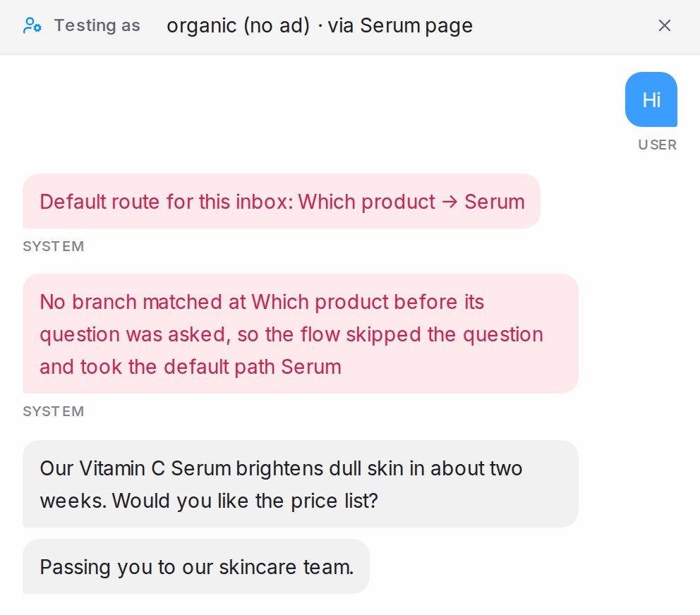Click "Which product" in the Default route message
Image resolution: width=700 pixels, height=615 pixels.
pyautogui.click(x=366, y=202)
